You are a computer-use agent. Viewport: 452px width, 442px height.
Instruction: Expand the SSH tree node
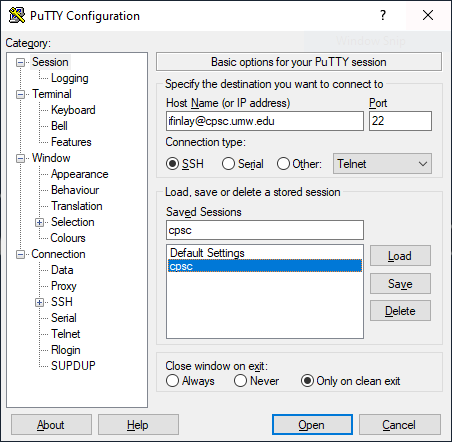tap(39, 302)
